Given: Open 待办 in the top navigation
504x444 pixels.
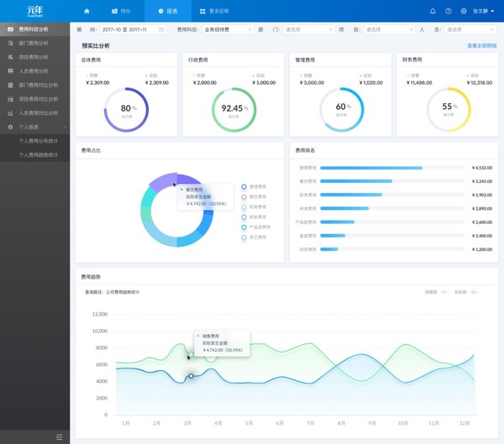Looking at the screenshot, I should (120, 11).
